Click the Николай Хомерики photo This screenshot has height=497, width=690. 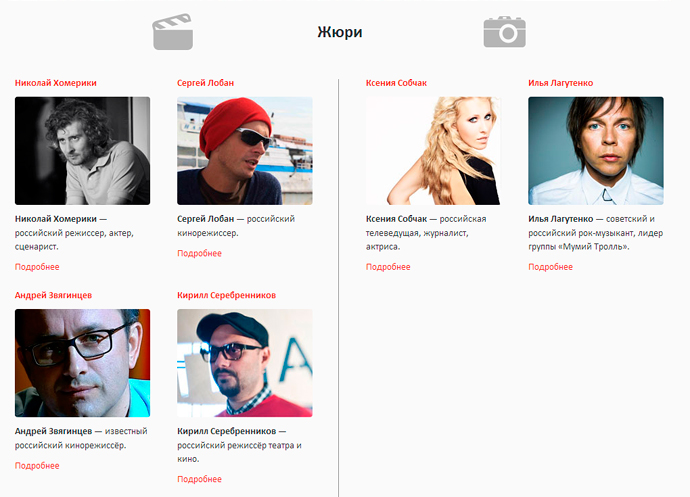82,151
